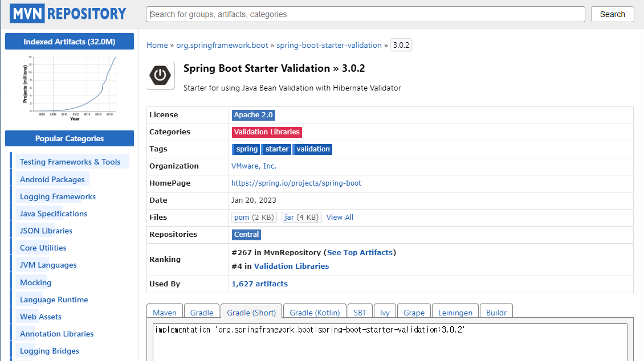Click the validation tag
Screen dimensions: 644x361
pyautogui.click(x=312, y=149)
